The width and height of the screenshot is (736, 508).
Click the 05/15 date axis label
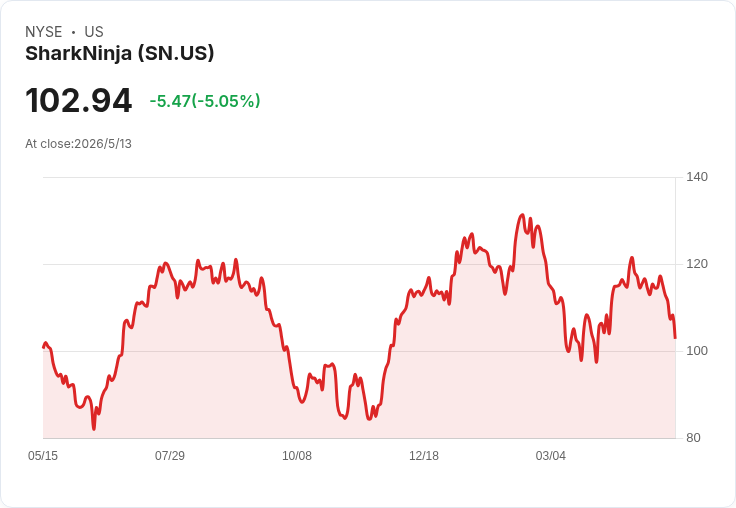pos(43,455)
